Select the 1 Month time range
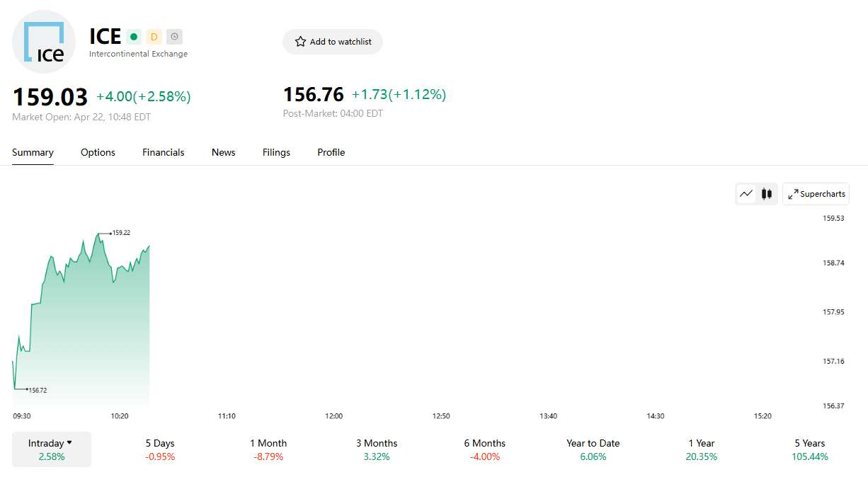The height and width of the screenshot is (477, 868). [268, 449]
